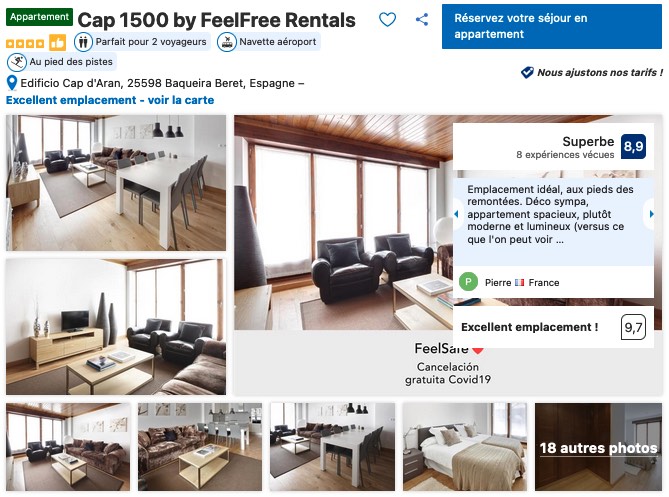669x497 pixels.
Task: Click the share icon beside the title
Action: point(422,20)
